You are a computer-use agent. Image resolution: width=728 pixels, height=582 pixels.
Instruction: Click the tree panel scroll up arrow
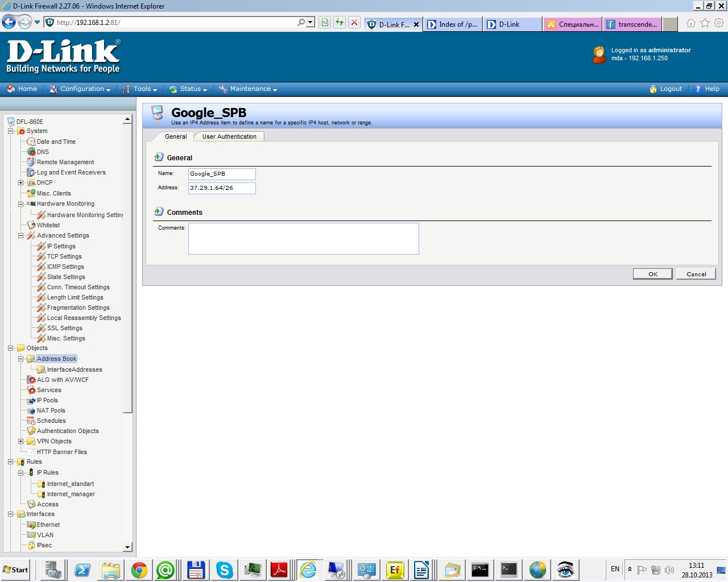tap(127, 119)
